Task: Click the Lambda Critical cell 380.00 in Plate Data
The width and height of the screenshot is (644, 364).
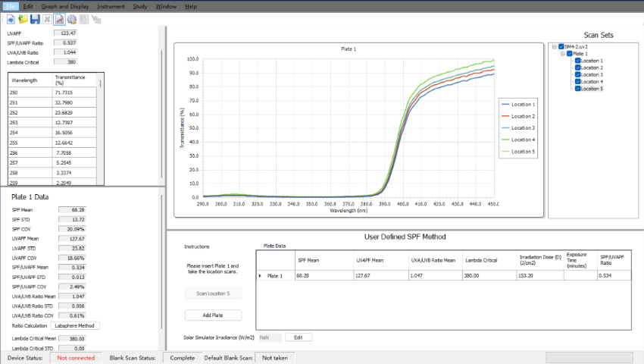Action: click(489, 275)
